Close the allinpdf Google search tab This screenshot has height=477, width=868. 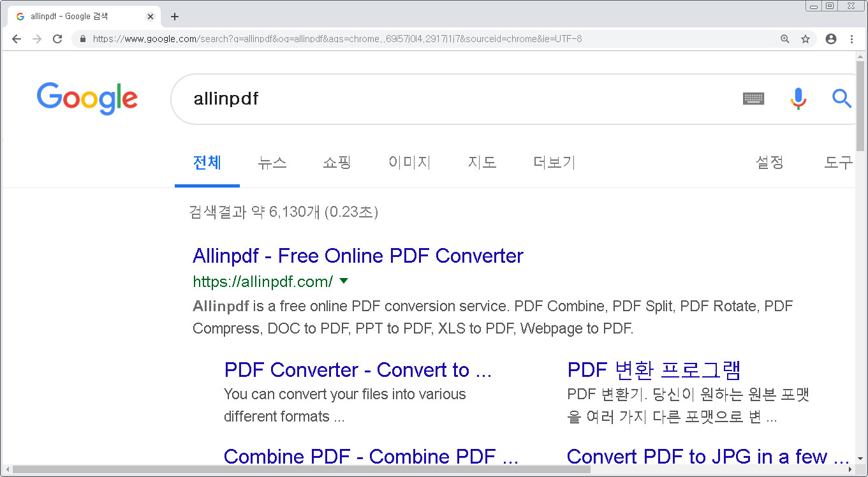(x=151, y=17)
